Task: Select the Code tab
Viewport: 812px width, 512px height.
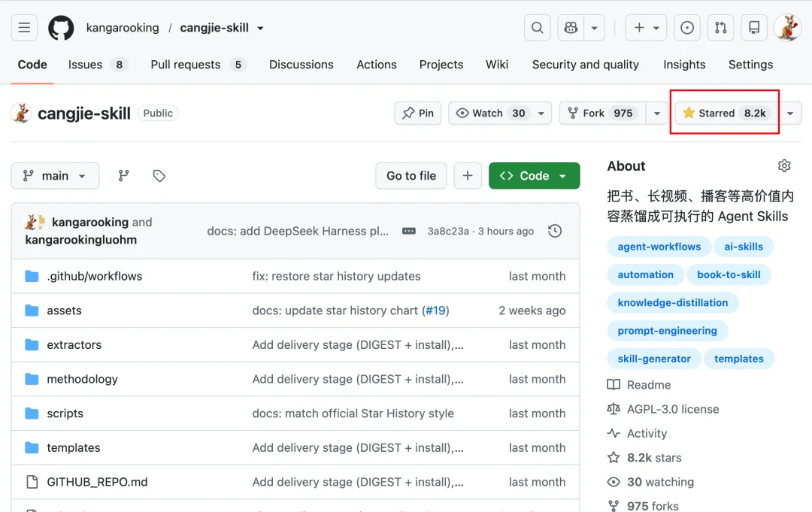Action: (32, 65)
